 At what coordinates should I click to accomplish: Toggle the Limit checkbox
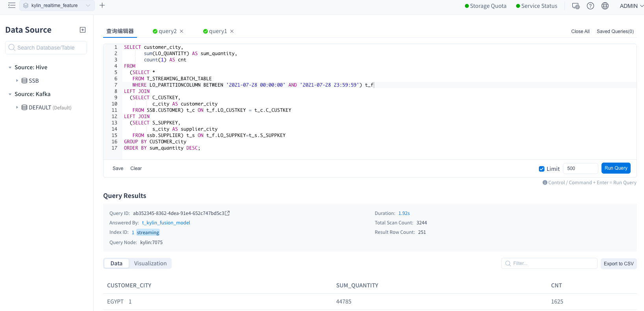pyautogui.click(x=542, y=169)
